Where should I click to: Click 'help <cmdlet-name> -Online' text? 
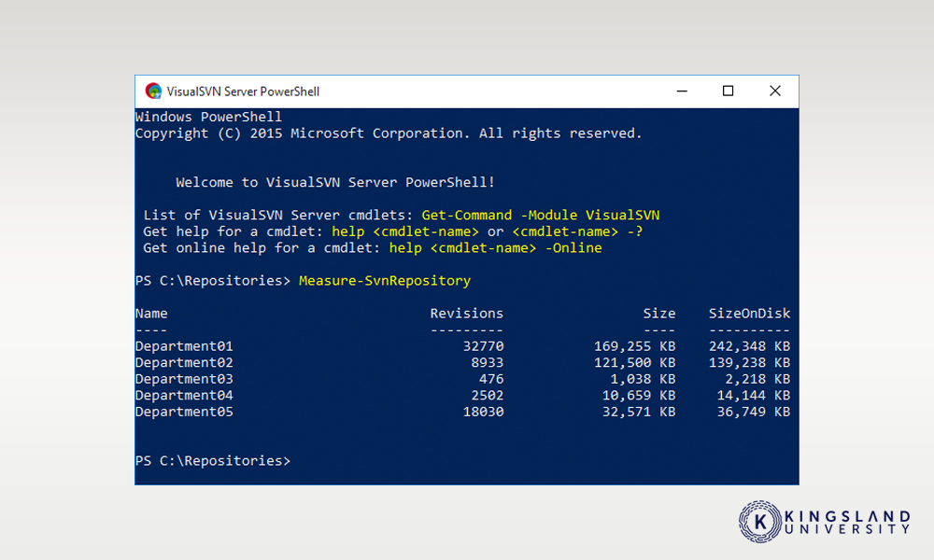[496, 247]
